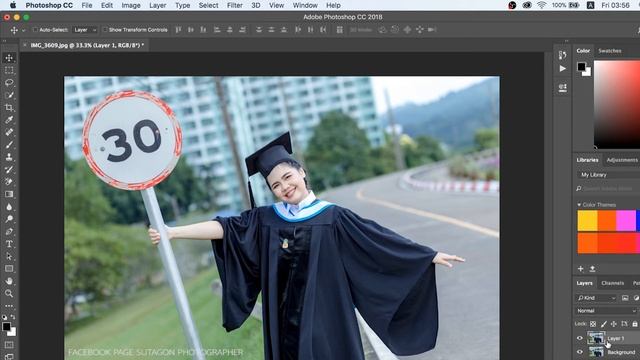The image size is (640, 360).
Task: Click the pink color theme swatch
Action: point(627,221)
